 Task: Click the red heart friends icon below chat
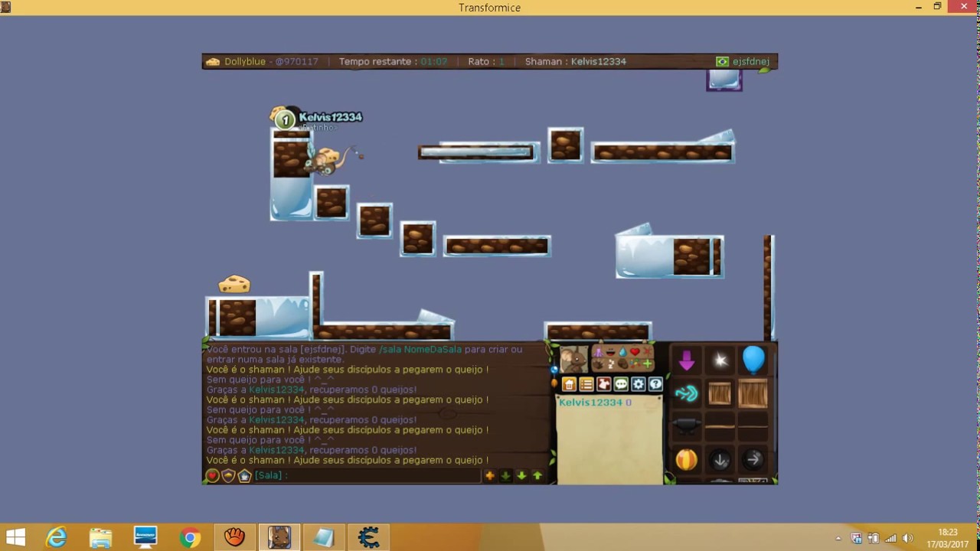(213, 475)
